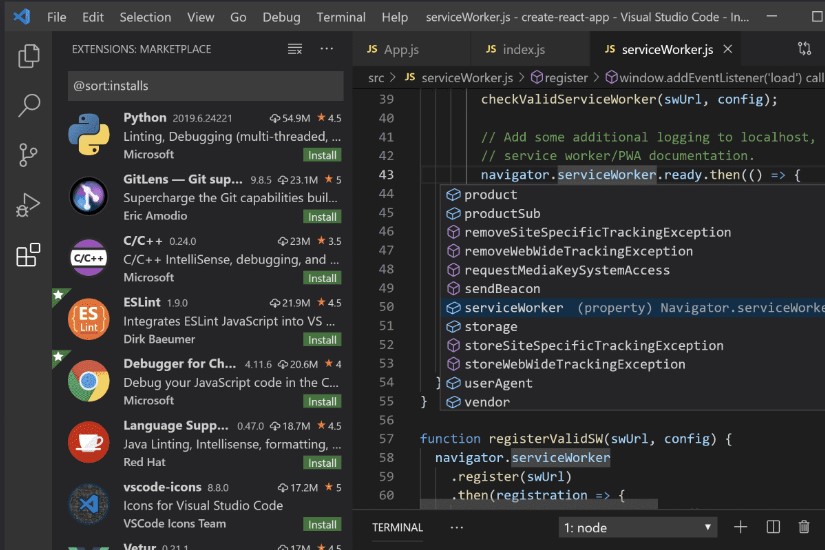The height and width of the screenshot is (550, 825).
Task: Select serviceWorker property suggestion
Action: (x=631, y=308)
